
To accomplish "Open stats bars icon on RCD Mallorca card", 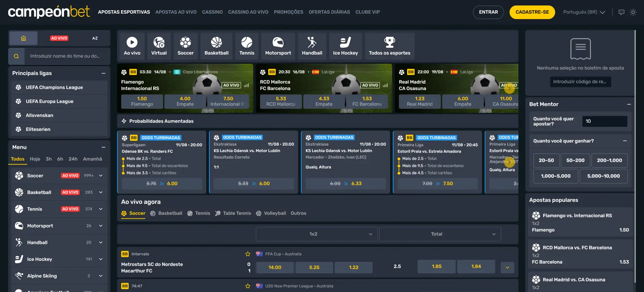I will pos(385,85).
